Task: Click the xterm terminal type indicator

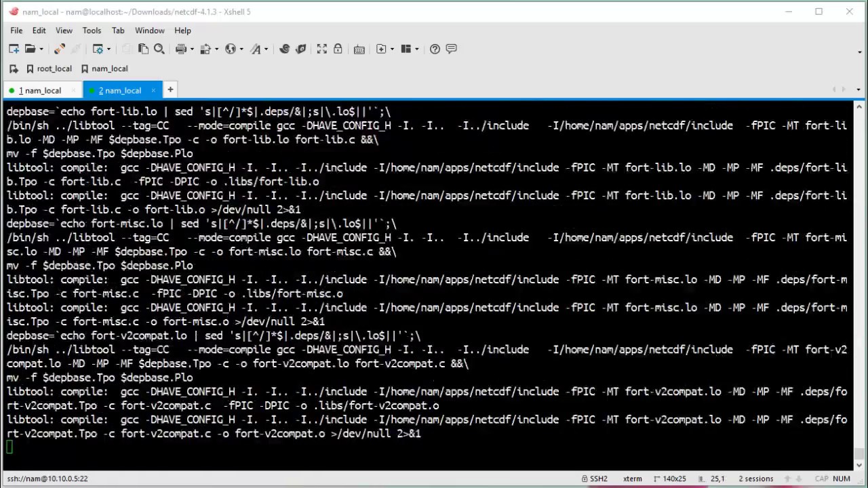Action: coord(633,479)
